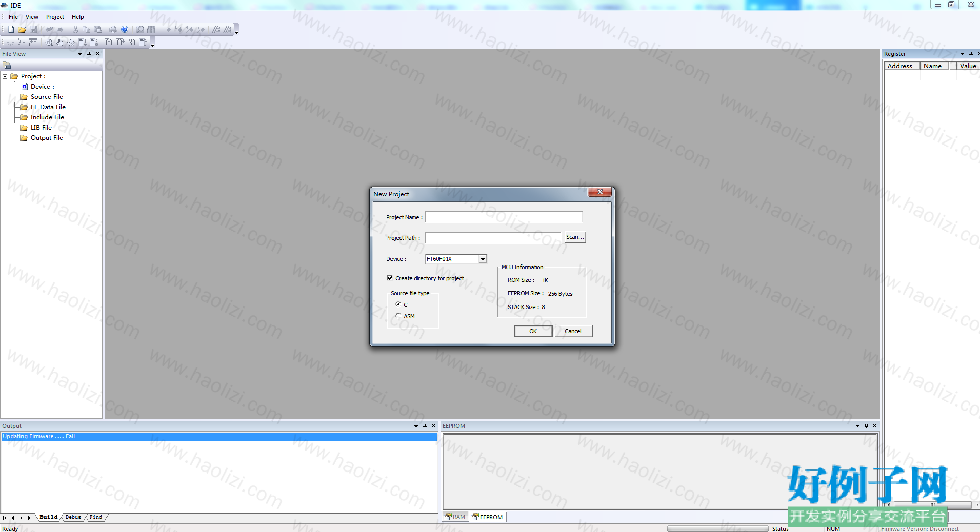Viewport: 980px width, 532px height.
Task: Click the Device 'D' file icon
Action: pos(25,87)
